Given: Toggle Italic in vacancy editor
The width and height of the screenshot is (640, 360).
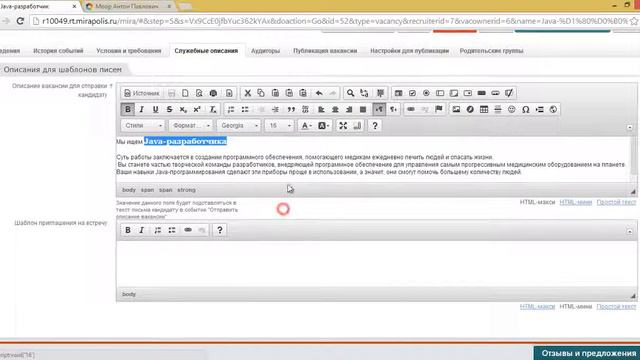Looking at the screenshot, I should 142,109.
